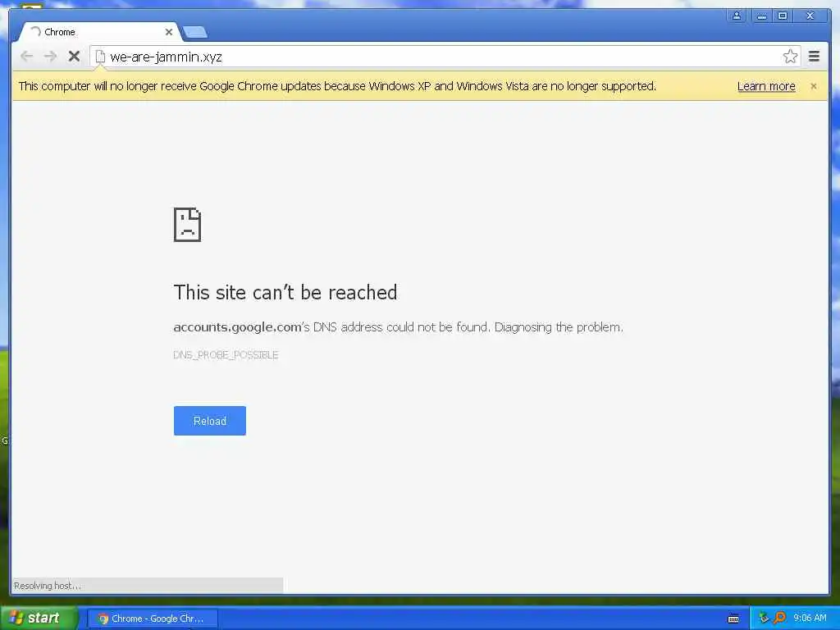840x630 pixels.
Task: Click the 9:06 AM system clock
Action: (810, 619)
